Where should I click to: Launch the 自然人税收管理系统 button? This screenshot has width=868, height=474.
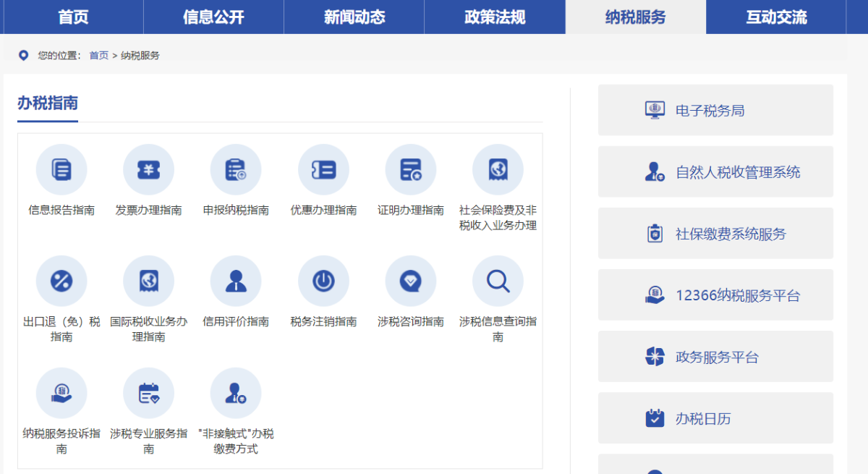pos(715,172)
